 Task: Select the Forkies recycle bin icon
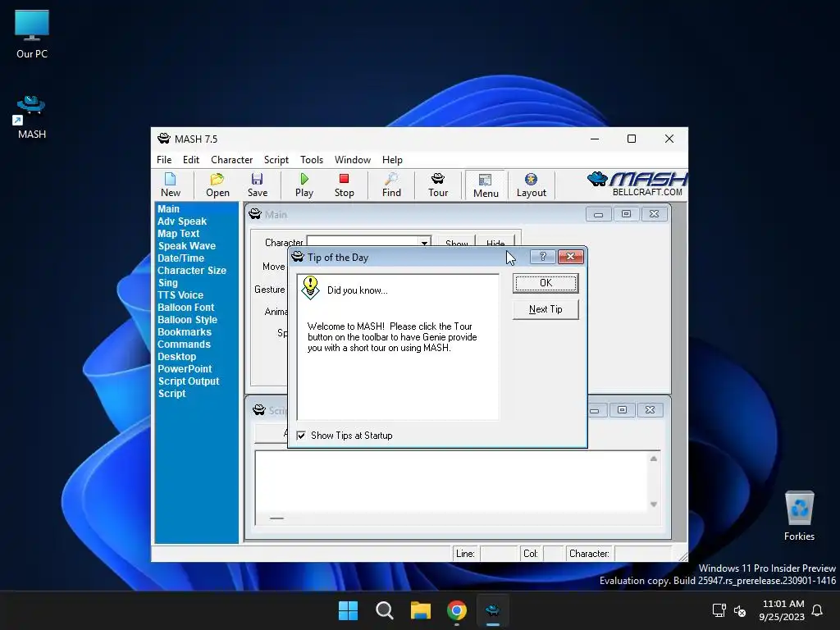(x=799, y=515)
